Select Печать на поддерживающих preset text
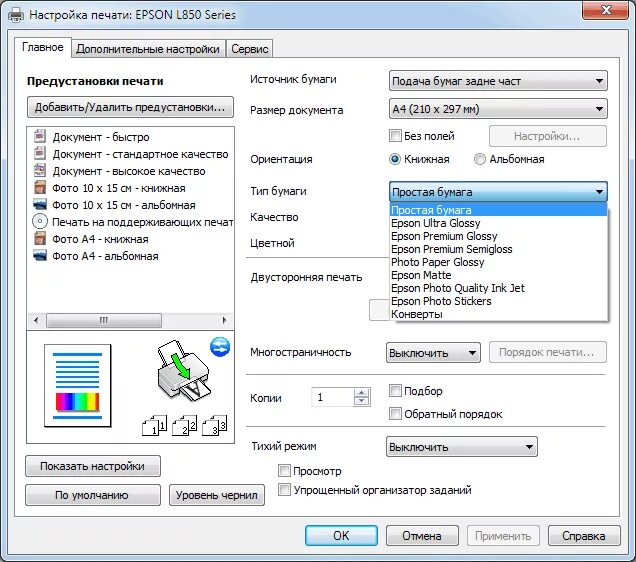The width and height of the screenshot is (636, 562). [143, 222]
